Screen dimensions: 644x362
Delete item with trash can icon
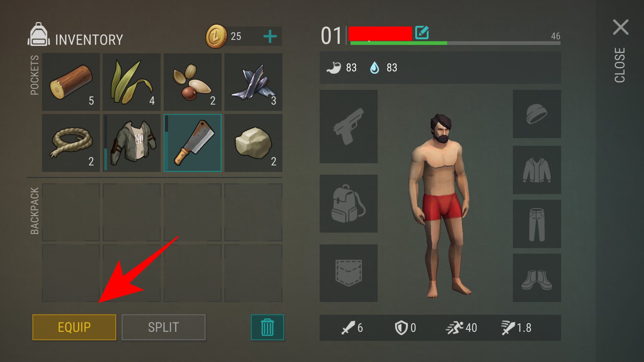click(x=267, y=327)
